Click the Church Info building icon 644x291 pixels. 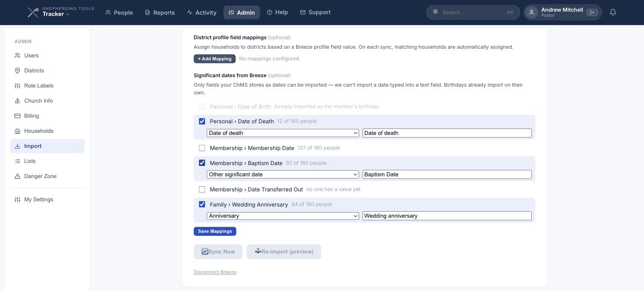coord(17,101)
